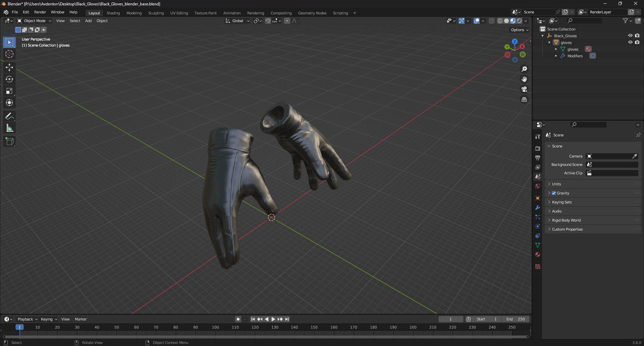Screen dimensions: 644x346
Task: Switch perspective/orthographic grid icon
Action: coord(524,99)
